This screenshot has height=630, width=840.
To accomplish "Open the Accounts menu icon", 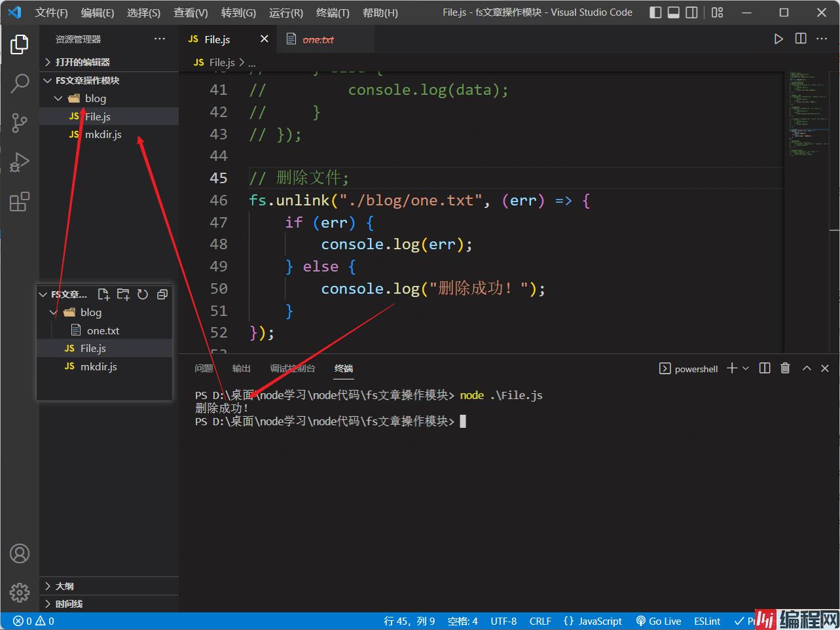I will pos(20,553).
